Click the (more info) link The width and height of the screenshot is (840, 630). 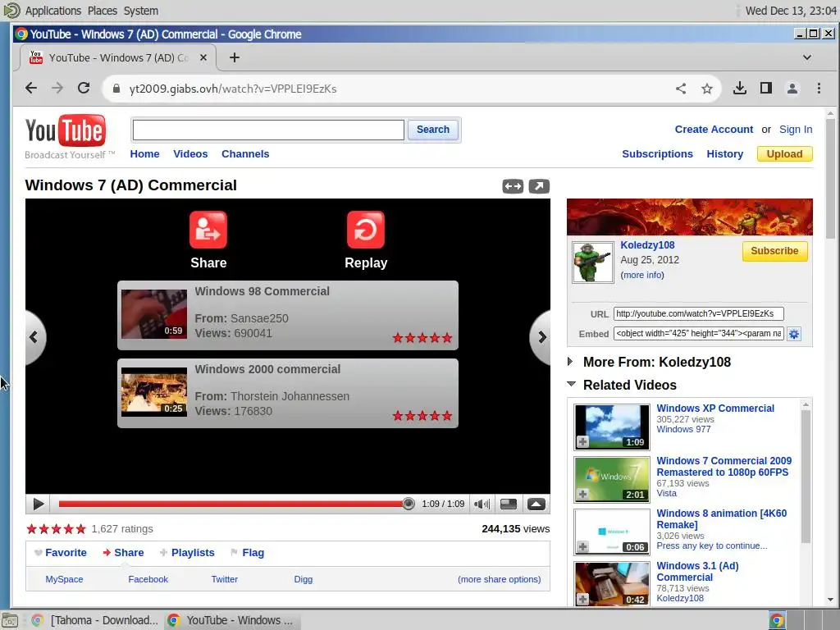click(x=642, y=275)
